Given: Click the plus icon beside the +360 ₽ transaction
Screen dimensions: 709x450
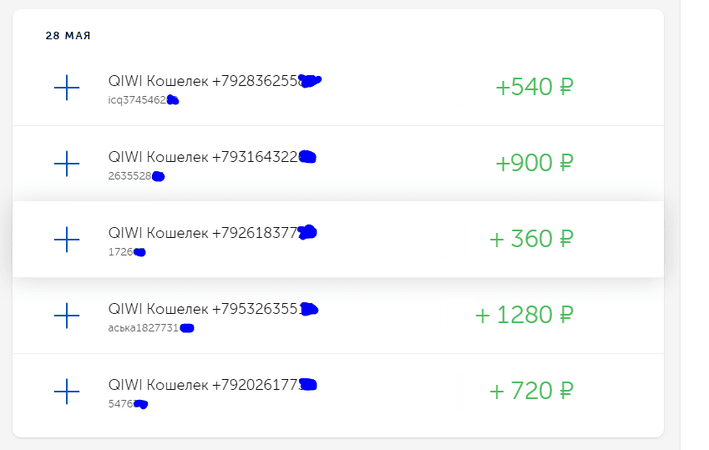Looking at the screenshot, I should (66, 239).
